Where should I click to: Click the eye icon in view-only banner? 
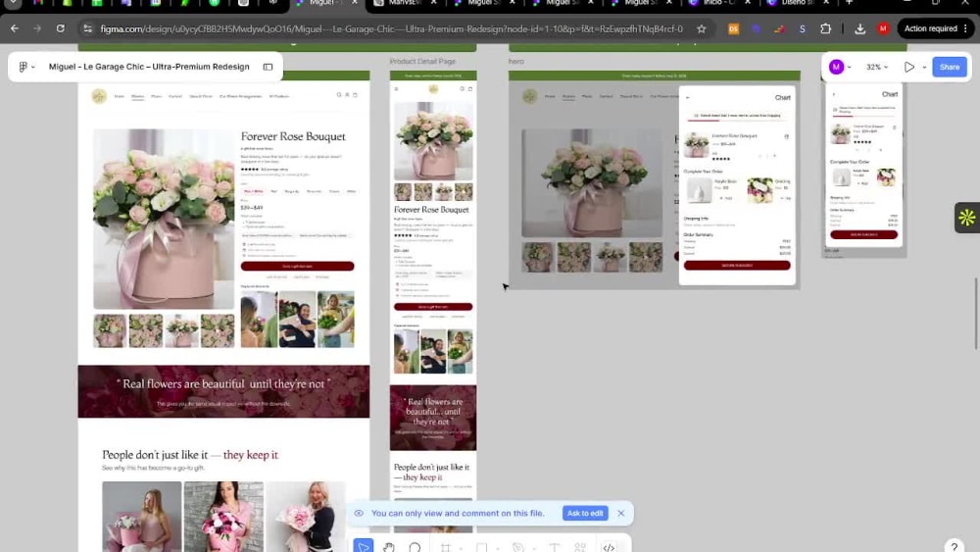(x=359, y=513)
